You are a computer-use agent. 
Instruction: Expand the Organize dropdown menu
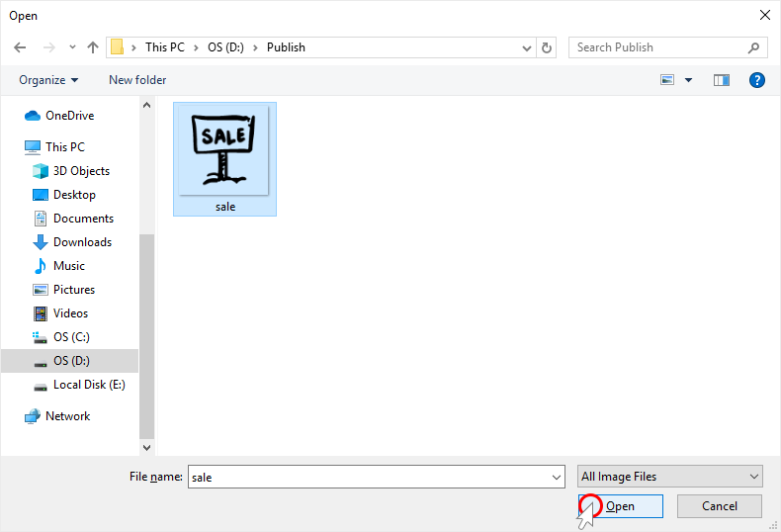click(47, 80)
